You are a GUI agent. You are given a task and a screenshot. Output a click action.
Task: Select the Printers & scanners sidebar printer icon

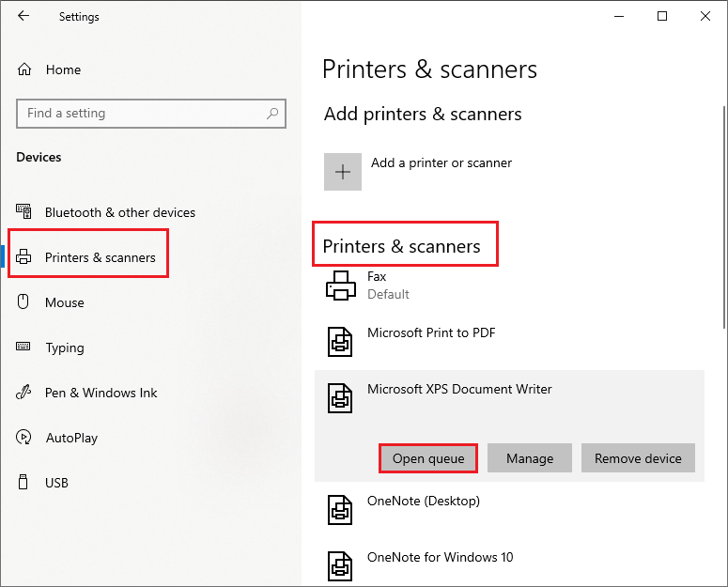23,256
